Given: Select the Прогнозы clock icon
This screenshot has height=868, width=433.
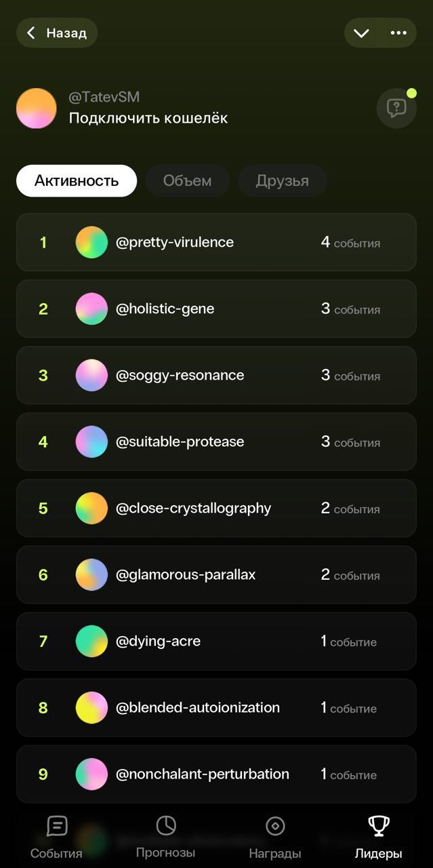Looking at the screenshot, I should pyautogui.click(x=166, y=826).
